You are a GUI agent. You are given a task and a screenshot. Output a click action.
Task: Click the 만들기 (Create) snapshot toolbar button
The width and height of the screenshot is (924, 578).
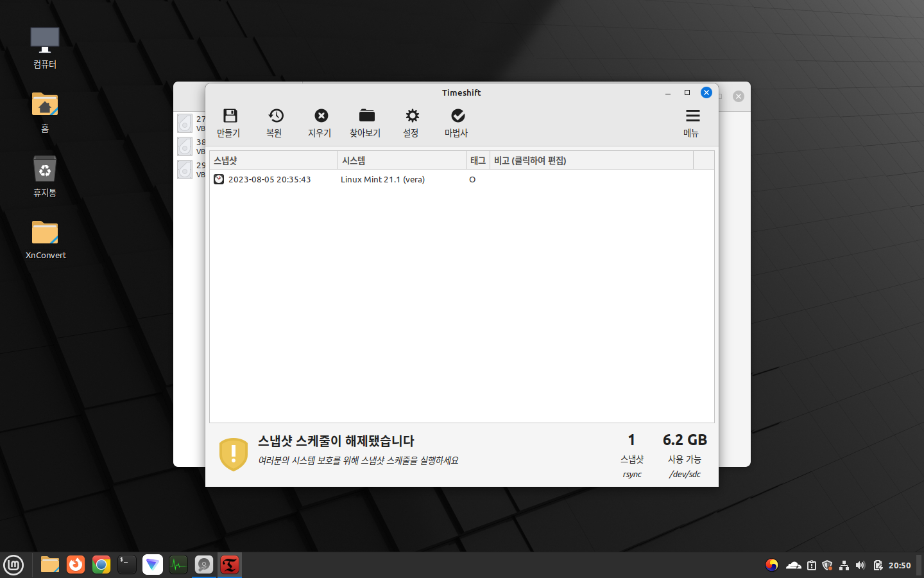(229, 123)
